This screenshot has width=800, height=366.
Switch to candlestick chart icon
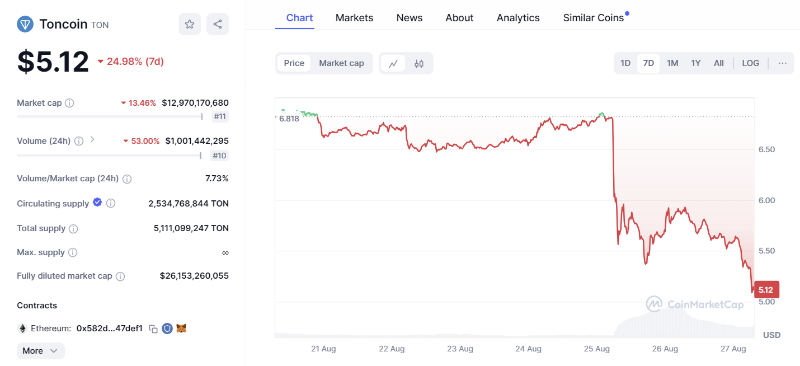click(419, 63)
